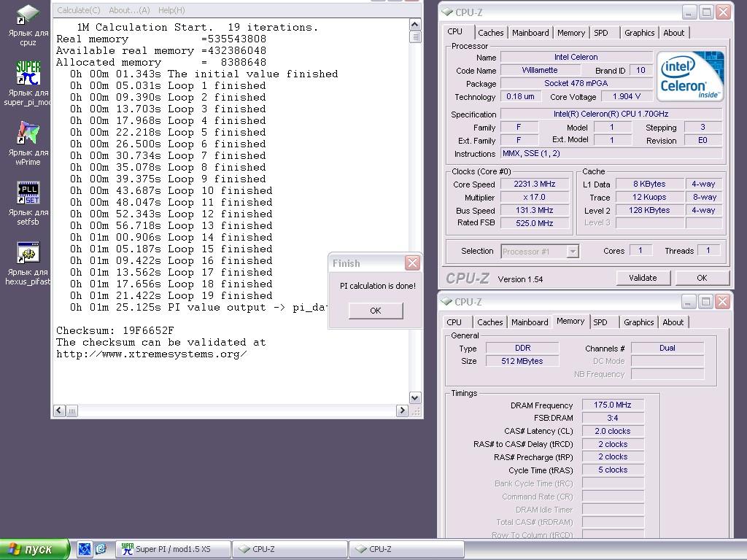Click Super PI horizontal scrollbar left arrow
Viewport: 747px width, 560px height.
pos(59,411)
